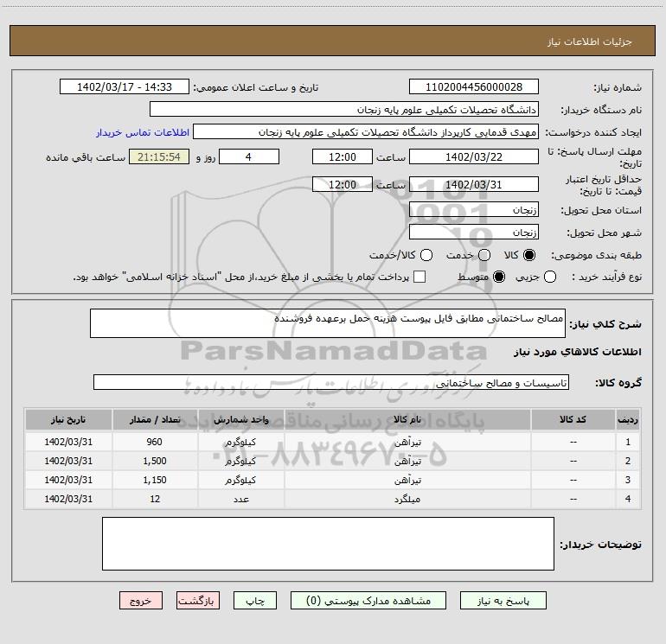Click the کد کالا column header

tap(573, 420)
